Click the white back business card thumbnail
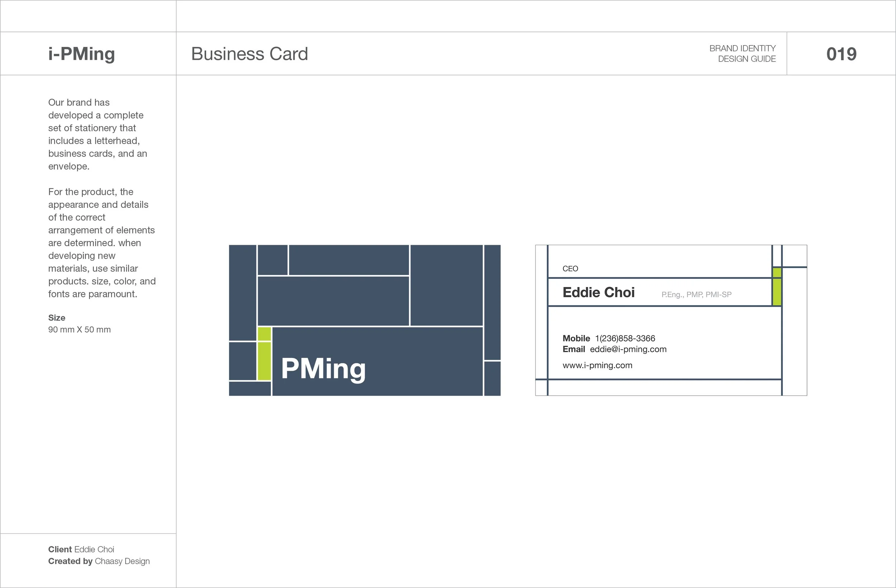This screenshot has height=588, width=896. click(671, 320)
